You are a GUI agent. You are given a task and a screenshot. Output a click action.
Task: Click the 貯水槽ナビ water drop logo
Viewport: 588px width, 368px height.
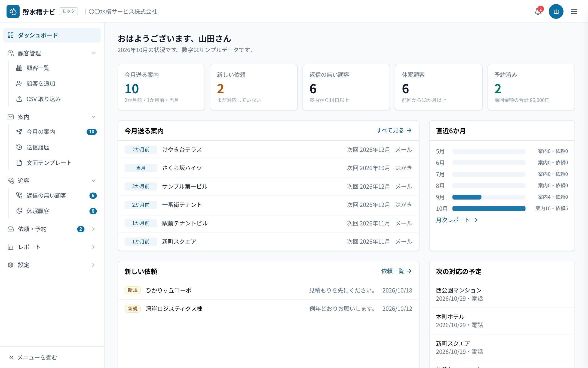(13, 11)
